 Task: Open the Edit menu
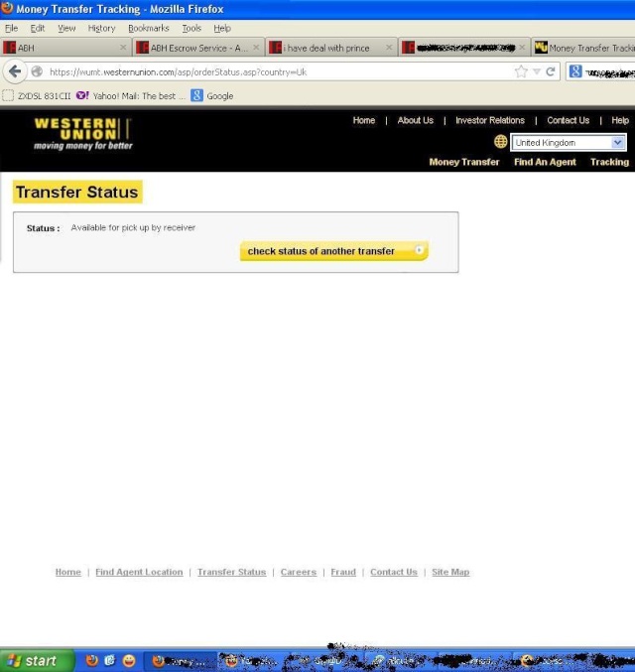point(38,28)
